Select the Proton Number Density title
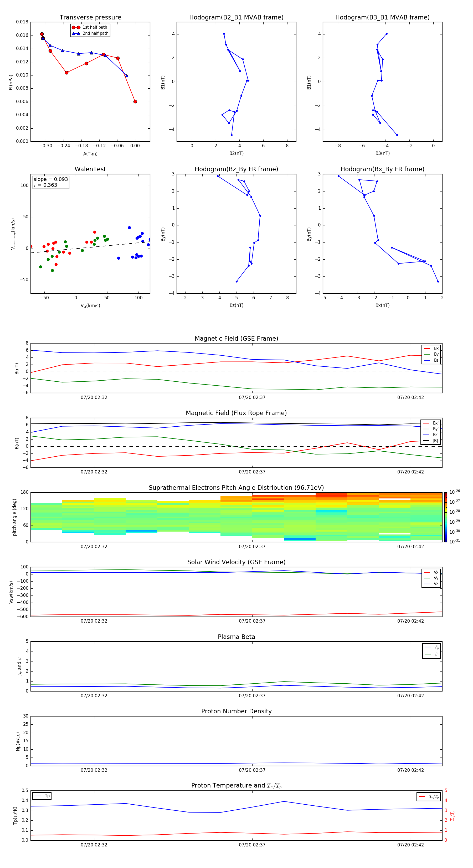Viewport: 473px width, 868px height. 236,711
